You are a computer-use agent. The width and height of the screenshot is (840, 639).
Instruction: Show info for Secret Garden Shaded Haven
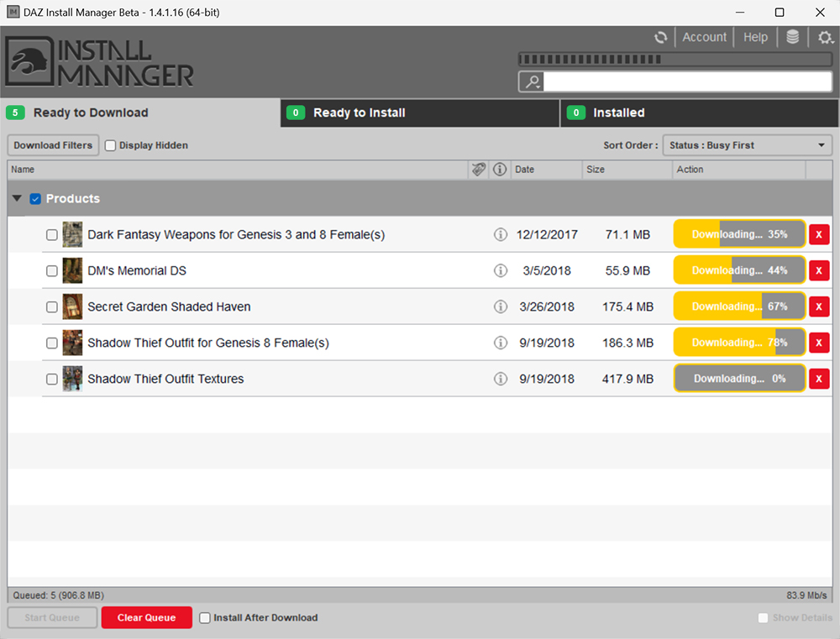coord(501,307)
